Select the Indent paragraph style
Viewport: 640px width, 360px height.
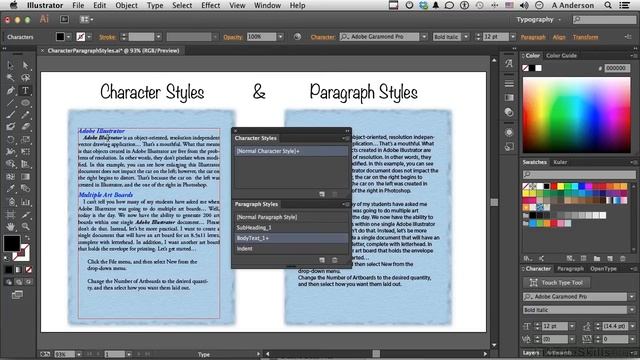coord(291,249)
